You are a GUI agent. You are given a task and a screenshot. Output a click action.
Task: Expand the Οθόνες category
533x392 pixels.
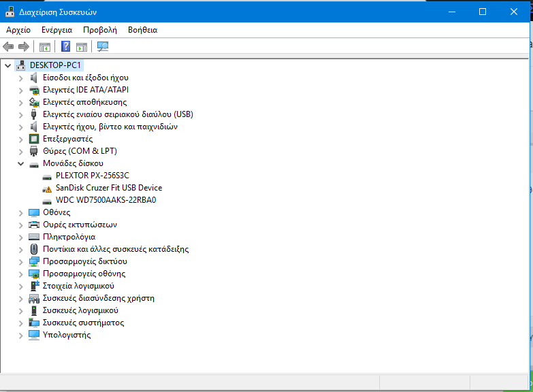click(20, 213)
